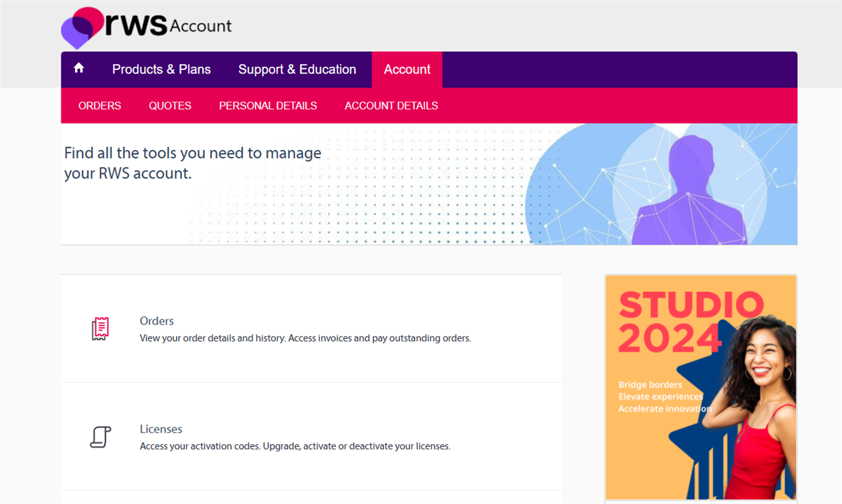Open the Support & Education menu
Screen dimensions: 842x504
(297, 69)
